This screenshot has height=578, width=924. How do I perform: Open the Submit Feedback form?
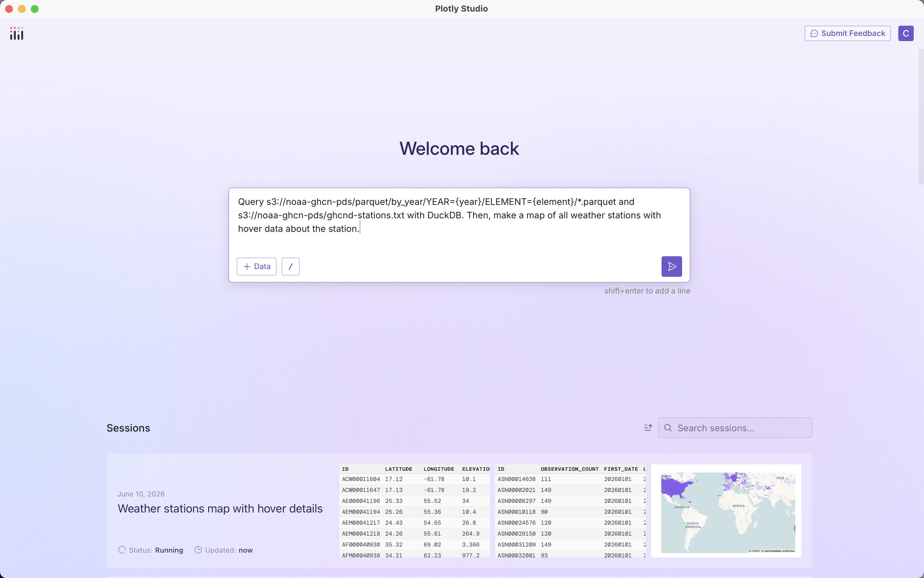(847, 33)
